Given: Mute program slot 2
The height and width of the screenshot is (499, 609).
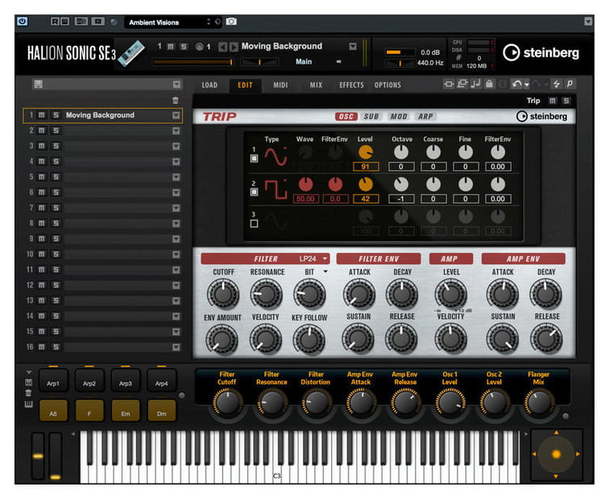Looking at the screenshot, I should click(41, 130).
